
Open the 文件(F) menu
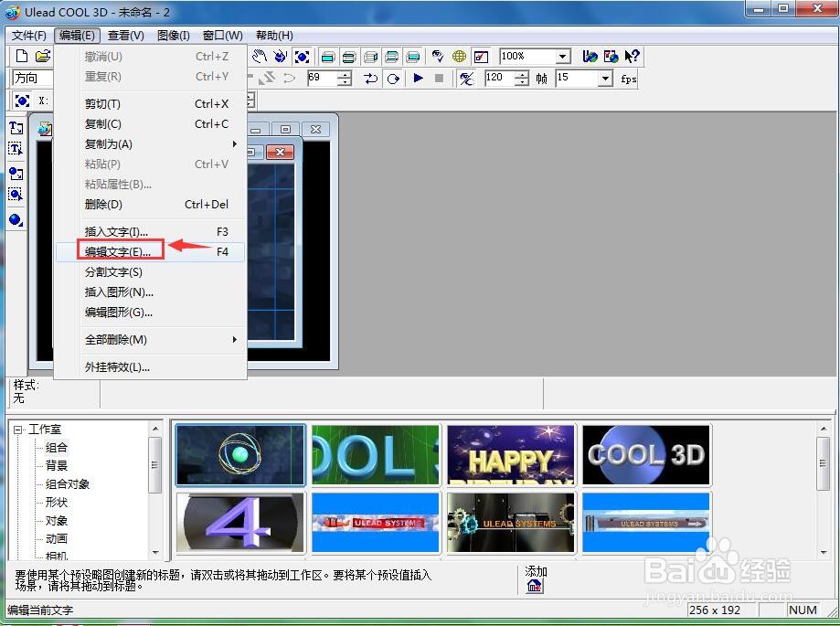coord(29,36)
